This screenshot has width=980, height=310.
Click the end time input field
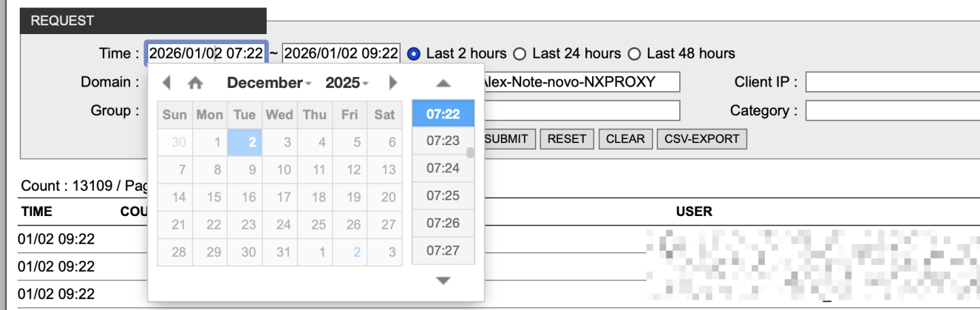click(341, 53)
